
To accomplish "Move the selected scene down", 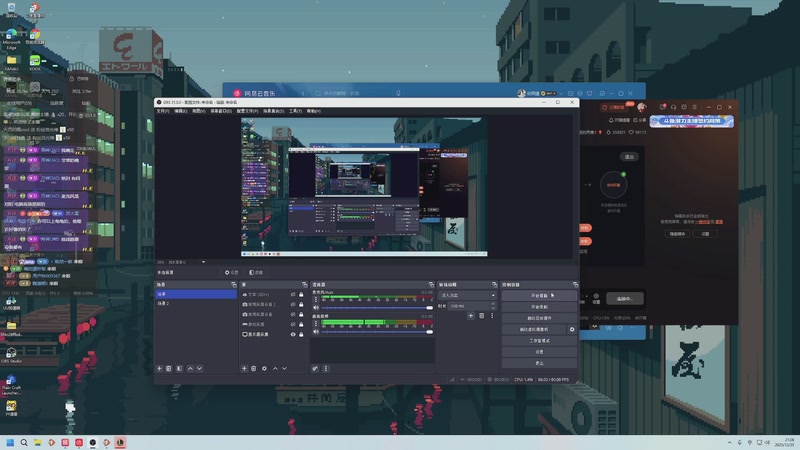I will tap(199, 368).
